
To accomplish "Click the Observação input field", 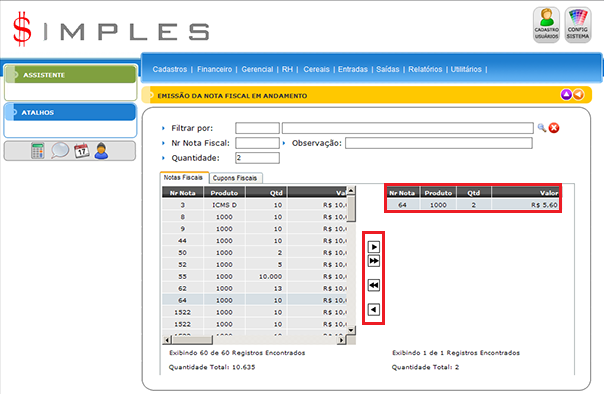I will pyautogui.click(x=439, y=143).
